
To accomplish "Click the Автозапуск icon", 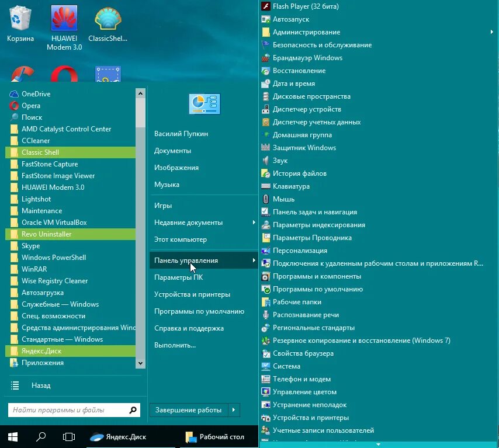I will (265, 19).
